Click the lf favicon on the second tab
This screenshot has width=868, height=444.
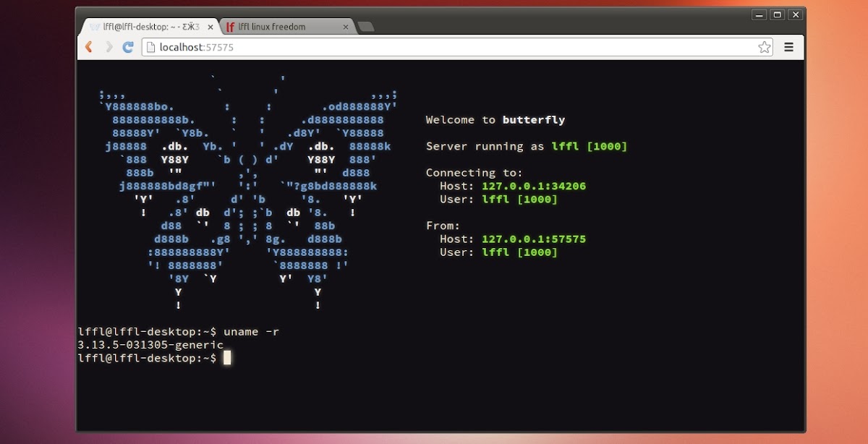[230, 27]
